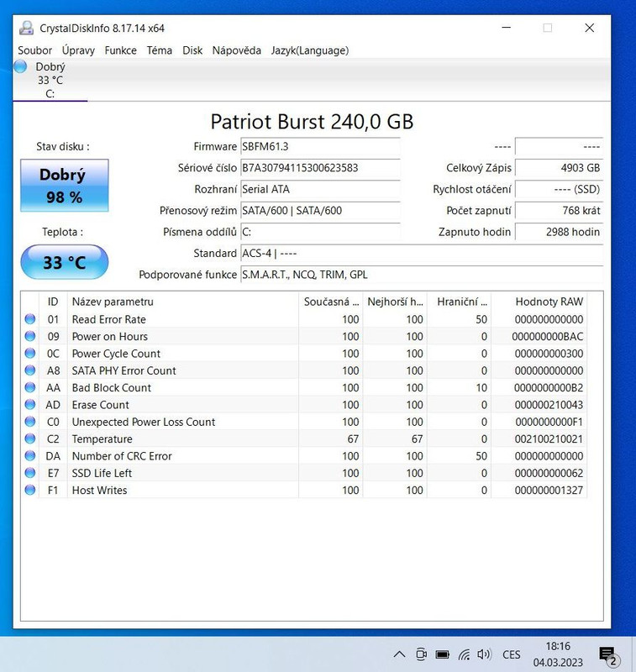The image size is (636, 672).
Task: Select the Power on Hours parameter name
Action: click(x=110, y=337)
